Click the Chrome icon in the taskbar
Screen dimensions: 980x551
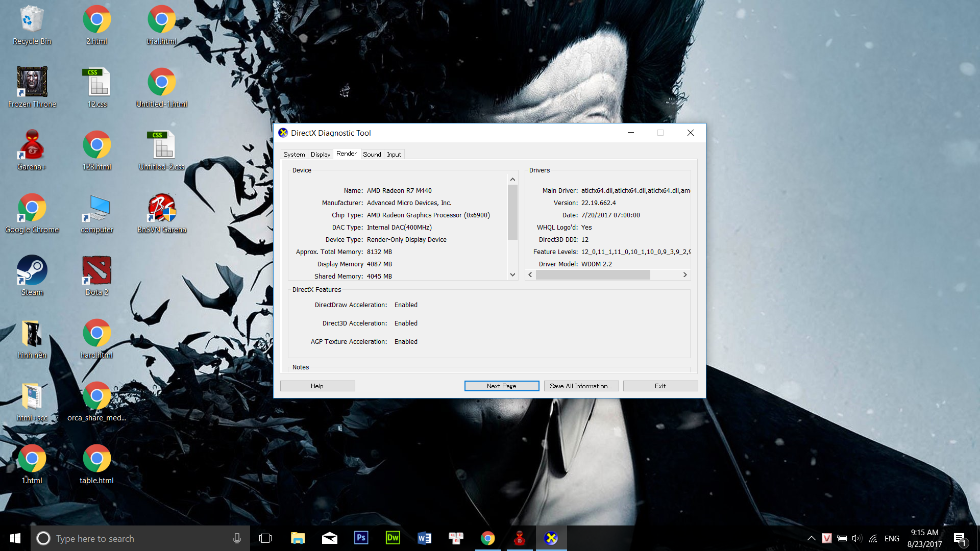pyautogui.click(x=487, y=538)
